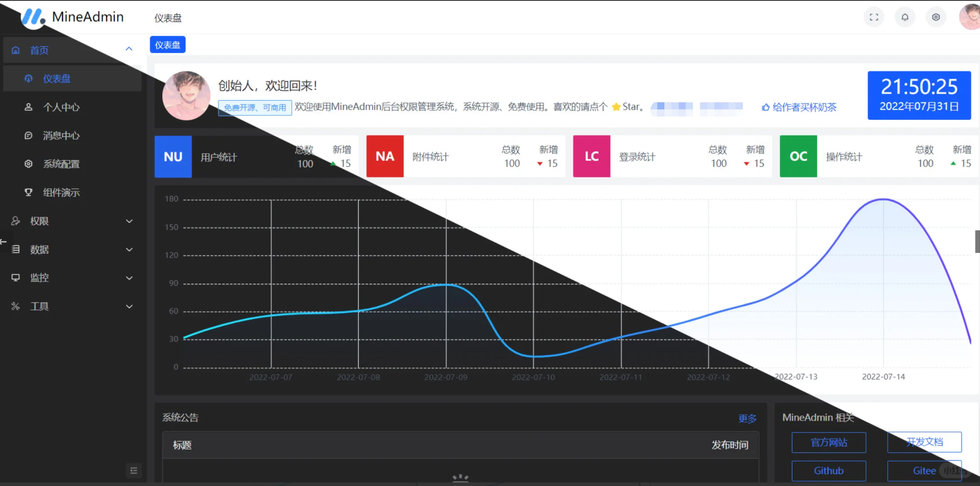This screenshot has height=486, width=980.
Task: Open 系统配置 from the sidebar
Action: point(62,164)
